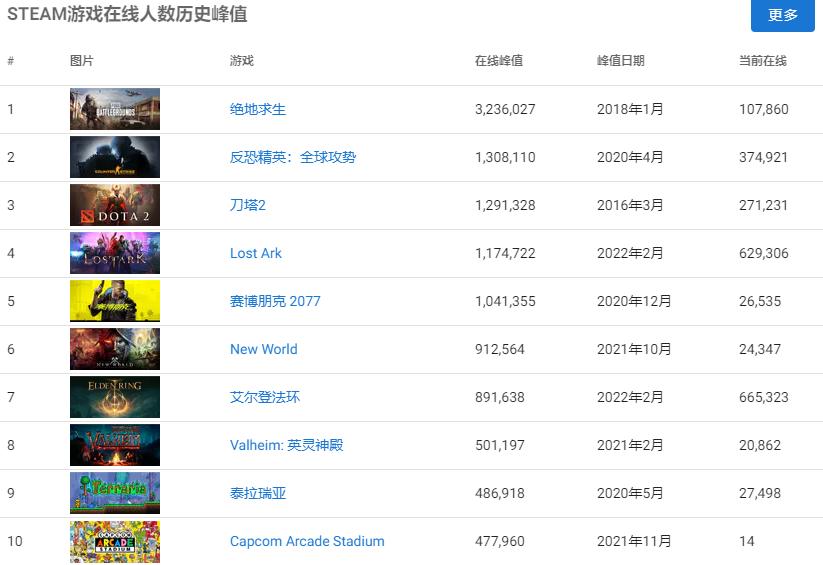The width and height of the screenshot is (823, 565).
Task: Click the STEAM游戏在线人数历史峰值 heading
Action: click(127, 14)
